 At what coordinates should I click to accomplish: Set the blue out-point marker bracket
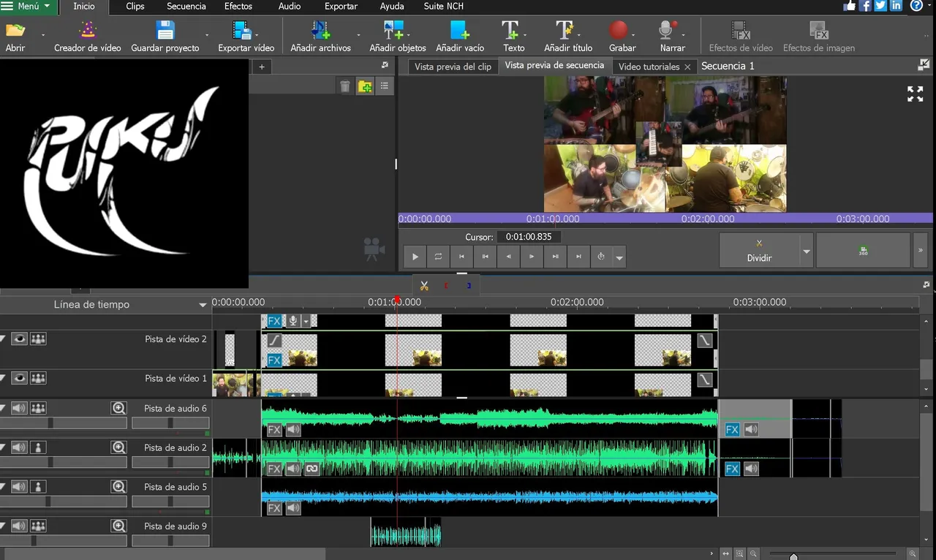tap(469, 285)
